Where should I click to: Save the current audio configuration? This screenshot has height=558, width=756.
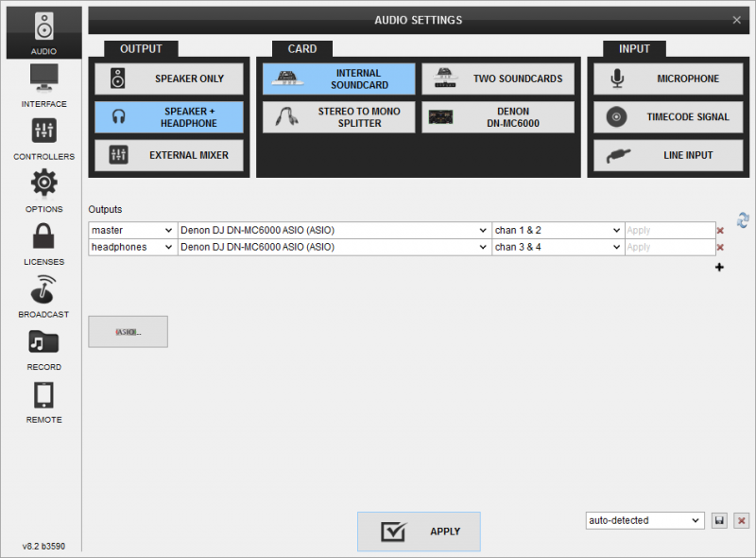[719, 520]
